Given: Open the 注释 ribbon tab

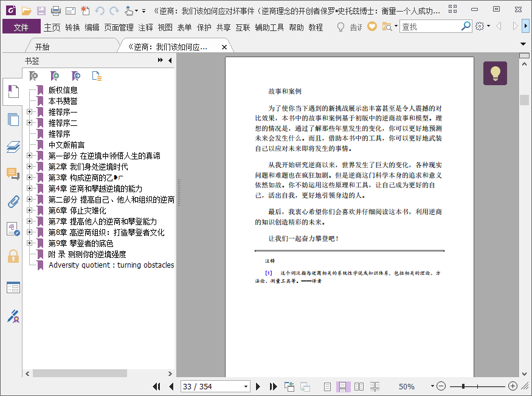Looking at the screenshot, I should click(145, 27).
